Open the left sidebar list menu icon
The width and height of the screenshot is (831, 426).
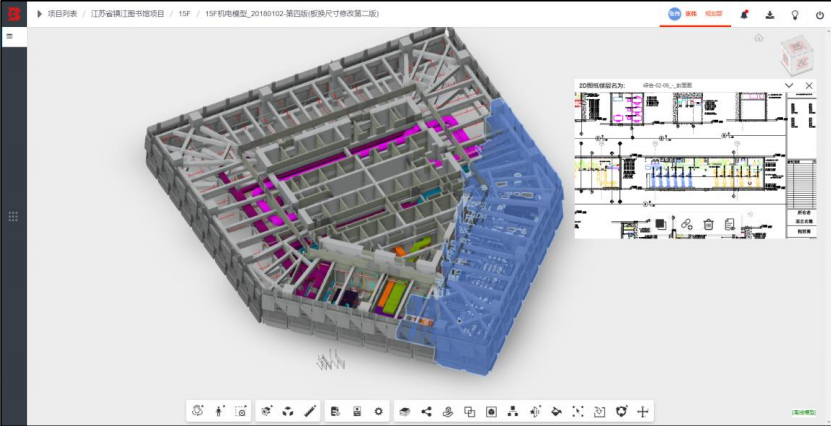pos(10,37)
